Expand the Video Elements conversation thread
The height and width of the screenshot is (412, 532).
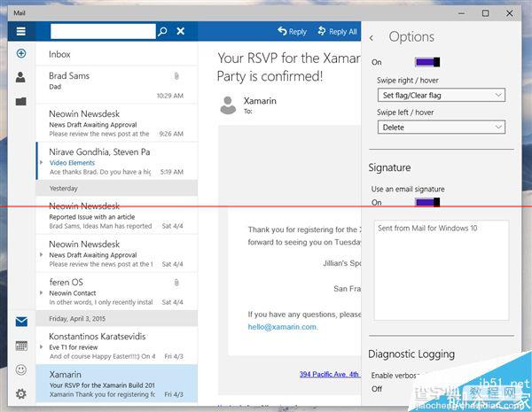[42, 162]
